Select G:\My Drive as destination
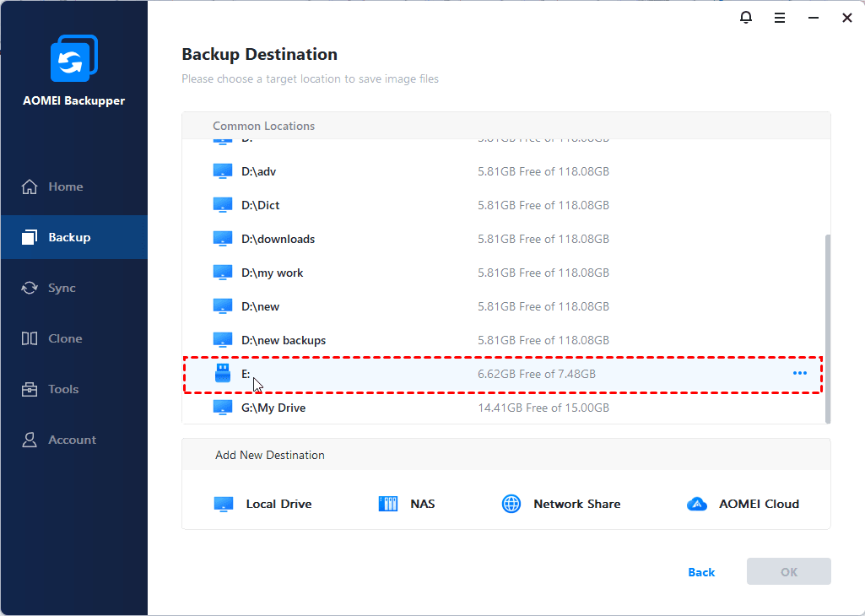 273,408
